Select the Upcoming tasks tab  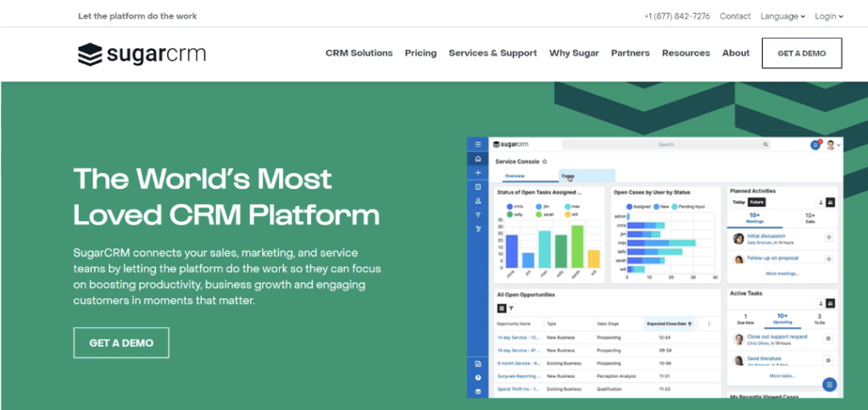[x=782, y=319]
